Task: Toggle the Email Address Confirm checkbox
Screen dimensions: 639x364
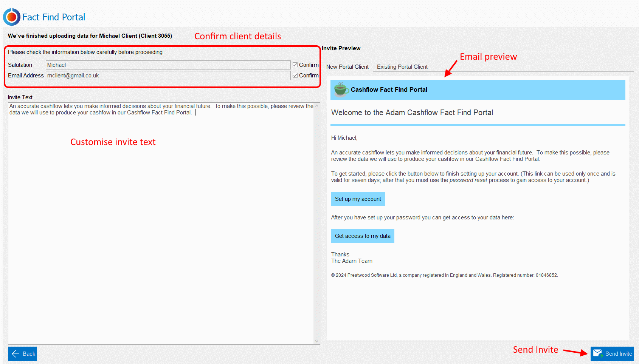Action: pos(295,76)
